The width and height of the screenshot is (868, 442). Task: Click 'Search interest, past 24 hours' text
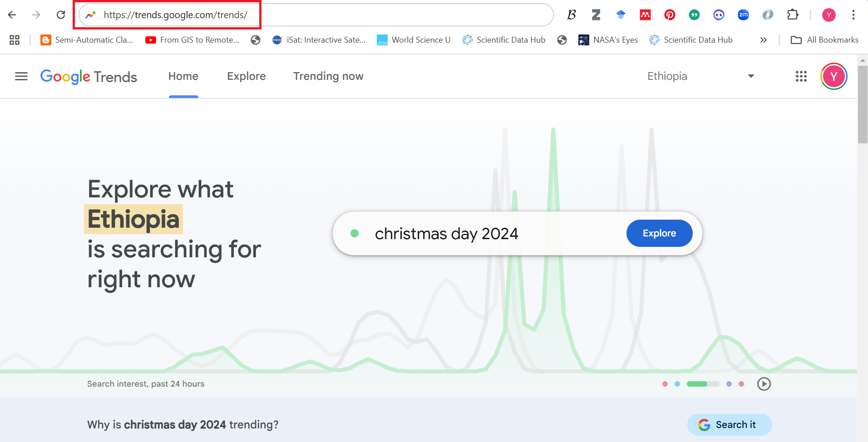click(x=146, y=384)
